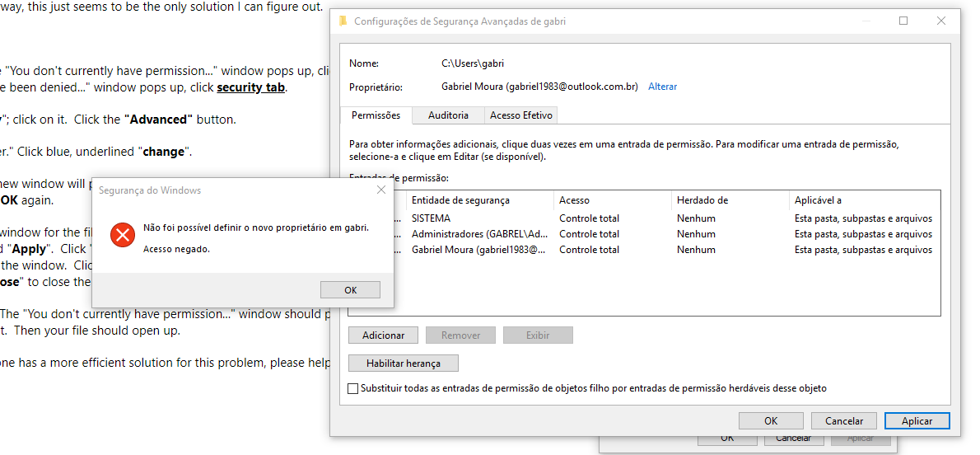Click the Entidade de segurança column header
980x455 pixels.
[x=480, y=200]
